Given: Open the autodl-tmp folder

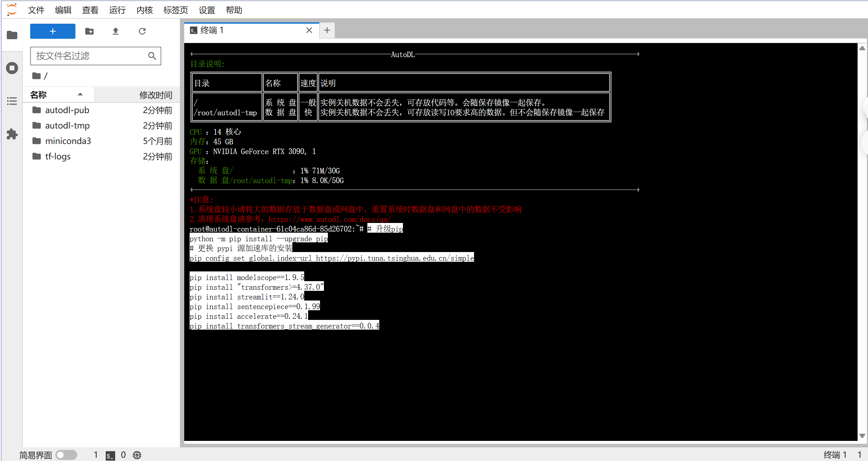Looking at the screenshot, I should [x=67, y=126].
